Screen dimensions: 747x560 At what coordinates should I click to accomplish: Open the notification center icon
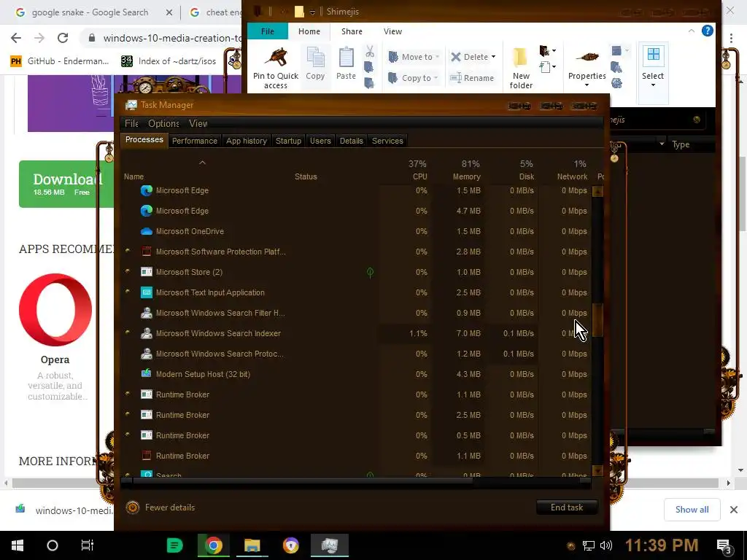pos(724,545)
